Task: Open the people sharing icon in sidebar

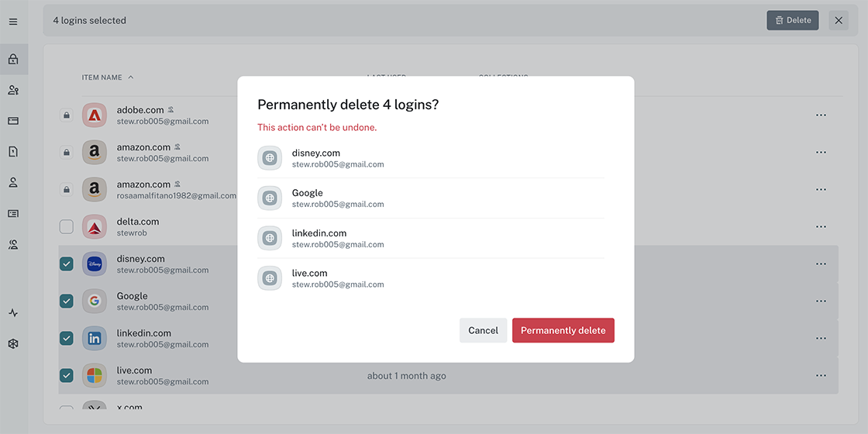Action: [13, 90]
